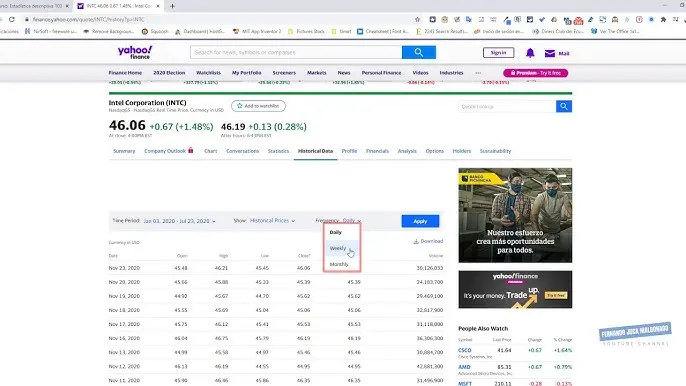Open Markets navigation item
686x386 pixels.
[x=316, y=73]
